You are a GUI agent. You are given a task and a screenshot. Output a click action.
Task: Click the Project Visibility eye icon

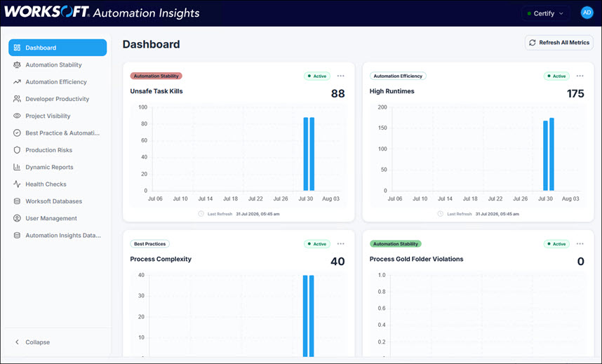tap(17, 116)
